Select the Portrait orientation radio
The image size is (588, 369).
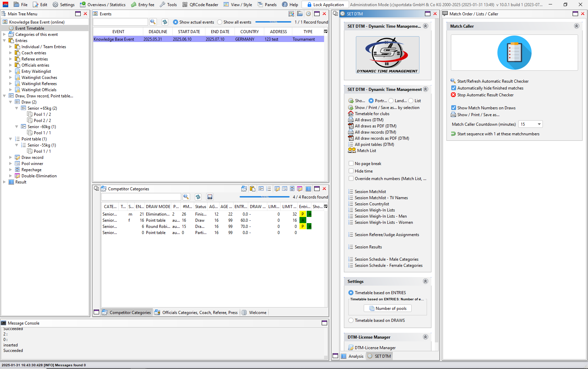click(x=371, y=100)
